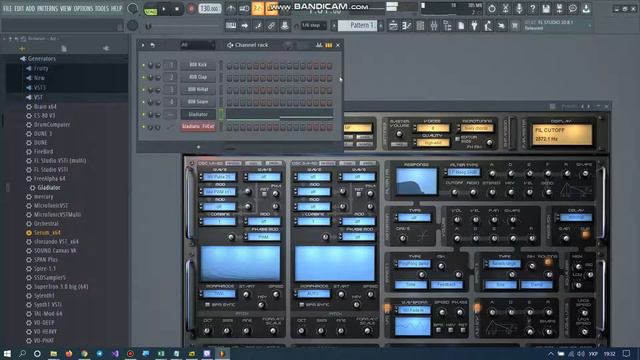The image size is (640, 360).
Task: Click the Gladiator master volume knob
Action: [x=399, y=133]
